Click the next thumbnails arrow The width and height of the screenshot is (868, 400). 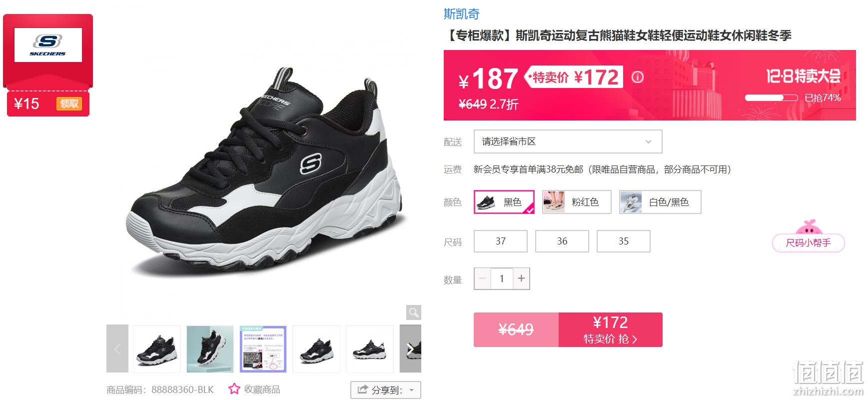pos(410,348)
